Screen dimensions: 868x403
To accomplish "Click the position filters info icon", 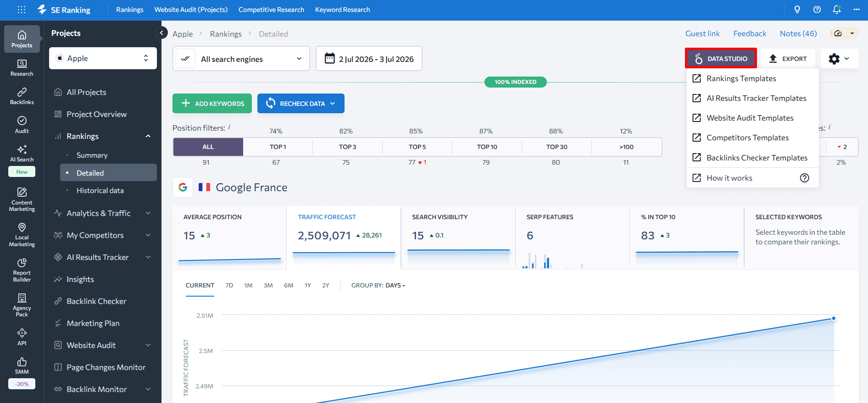I will click(x=229, y=127).
